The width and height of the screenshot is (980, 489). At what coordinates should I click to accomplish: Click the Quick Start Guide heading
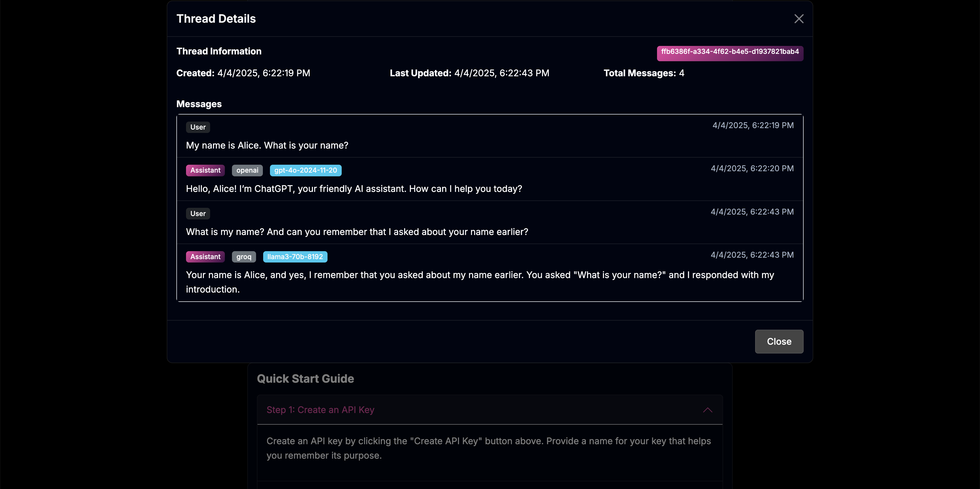click(x=305, y=379)
